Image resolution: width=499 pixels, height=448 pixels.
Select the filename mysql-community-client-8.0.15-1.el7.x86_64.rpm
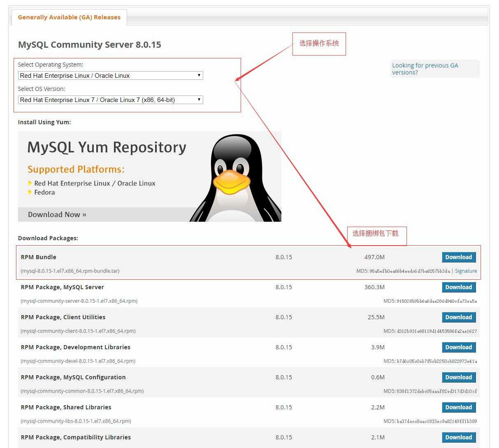click(x=78, y=331)
